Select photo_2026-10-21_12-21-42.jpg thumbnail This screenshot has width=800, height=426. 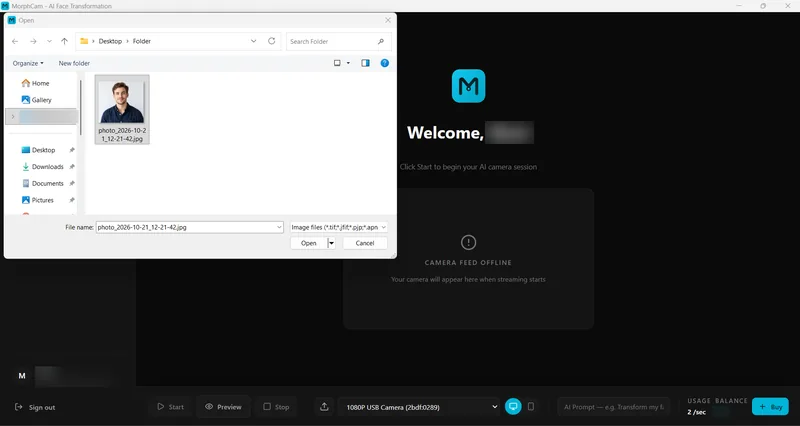[122, 109]
